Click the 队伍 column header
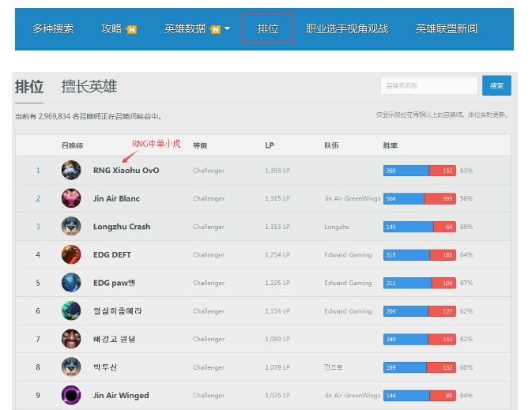 click(x=331, y=145)
